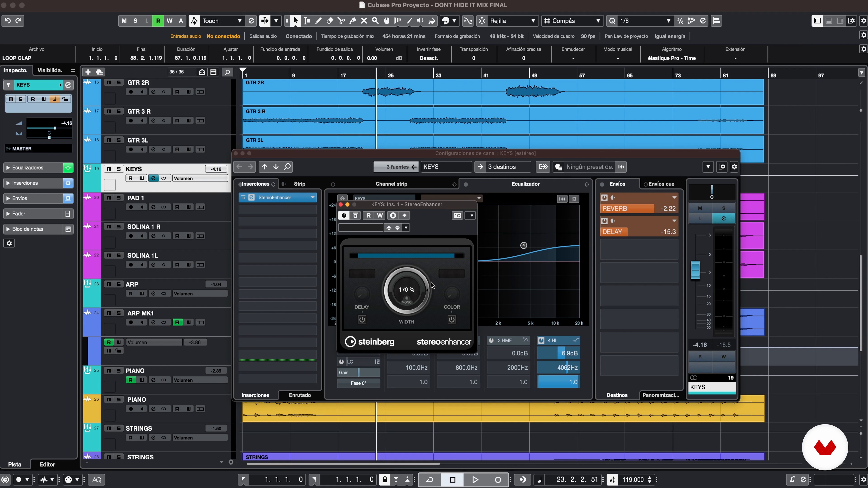Select the Enrutado tab

coord(300,395)
